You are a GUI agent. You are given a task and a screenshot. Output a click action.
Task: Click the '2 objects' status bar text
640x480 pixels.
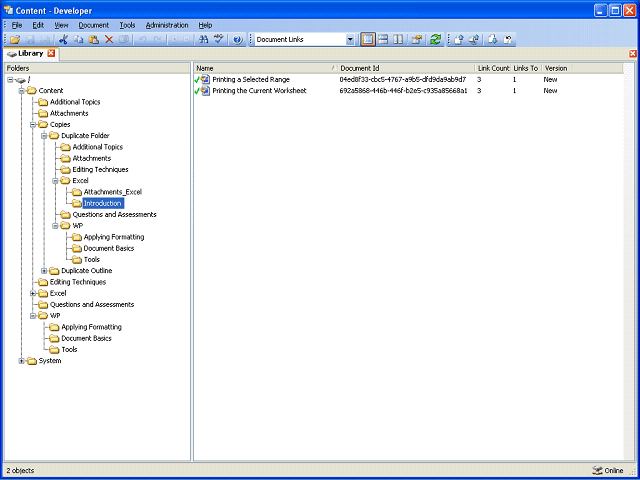point(20,471)
